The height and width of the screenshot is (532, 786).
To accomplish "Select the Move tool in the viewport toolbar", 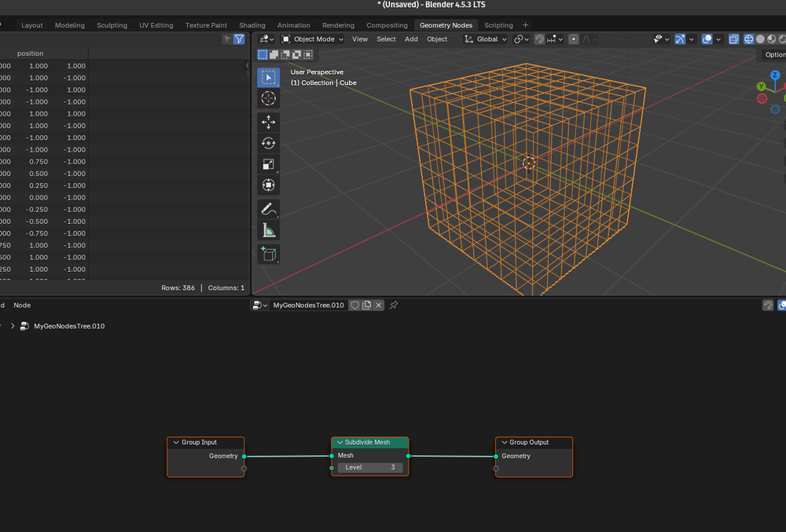I will pyautogui.click(x=269, y=122).
